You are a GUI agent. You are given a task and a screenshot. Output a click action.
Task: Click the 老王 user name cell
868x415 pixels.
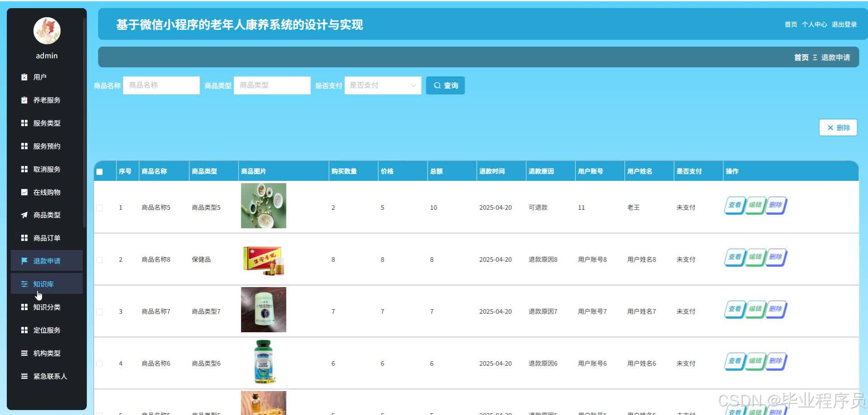pos(633,207)
